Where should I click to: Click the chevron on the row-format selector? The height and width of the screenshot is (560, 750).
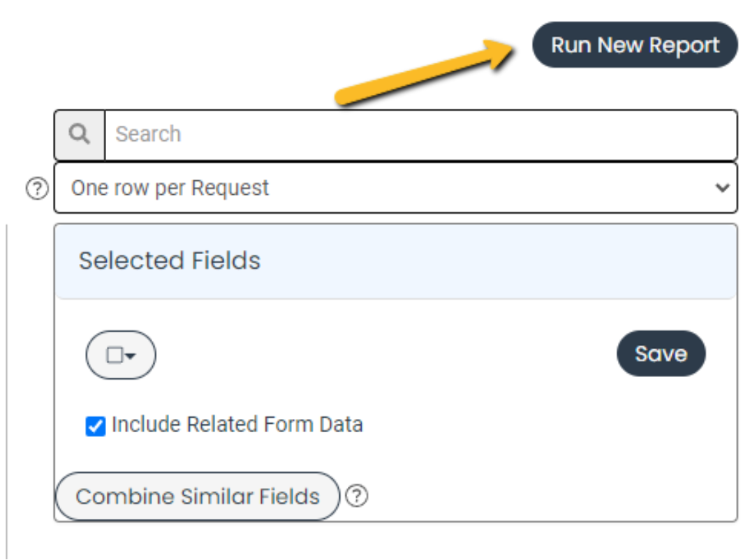pos(721,187)
